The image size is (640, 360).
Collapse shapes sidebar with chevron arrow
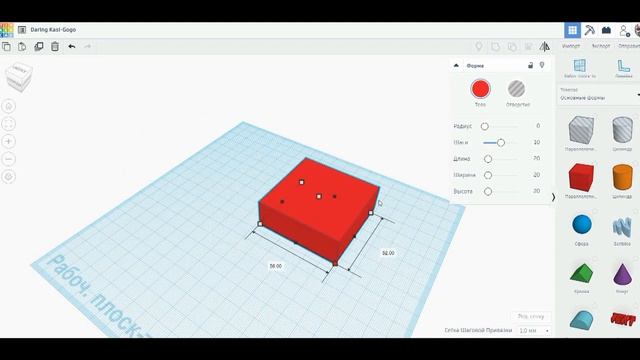pyautogui.click(x=553, y=197)
